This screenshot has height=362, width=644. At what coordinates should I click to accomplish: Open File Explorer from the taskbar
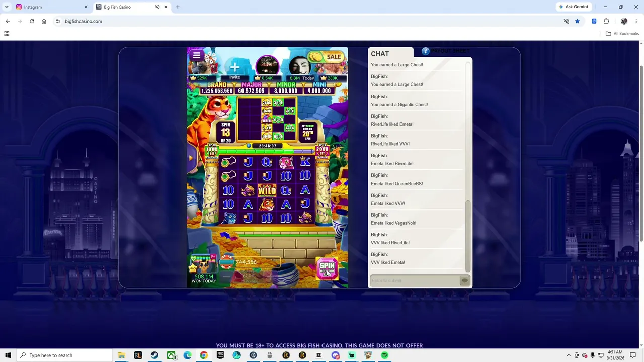[x=121, y=355]
